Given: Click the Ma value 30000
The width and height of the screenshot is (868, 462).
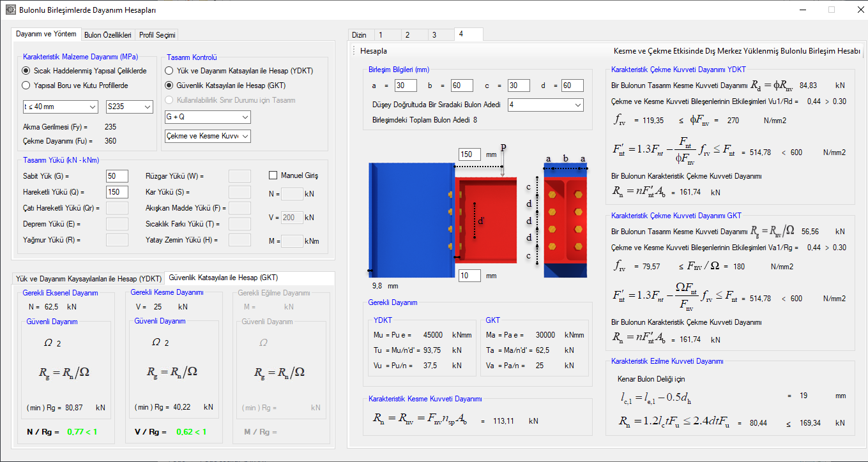Looking at the screenshot, I should coord(545,334).
